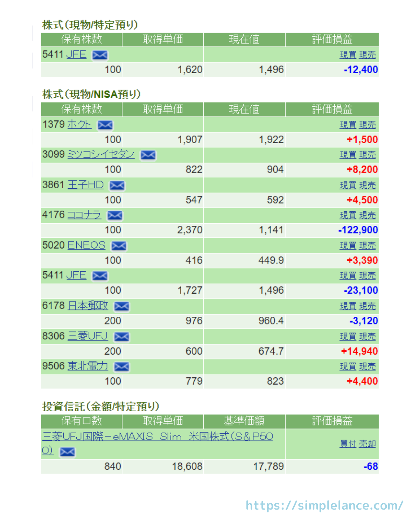This screenshot has height=525, width=420.
Task: Click 現買 for 三菱UFJ stock
Action: (x=348, y=337)
